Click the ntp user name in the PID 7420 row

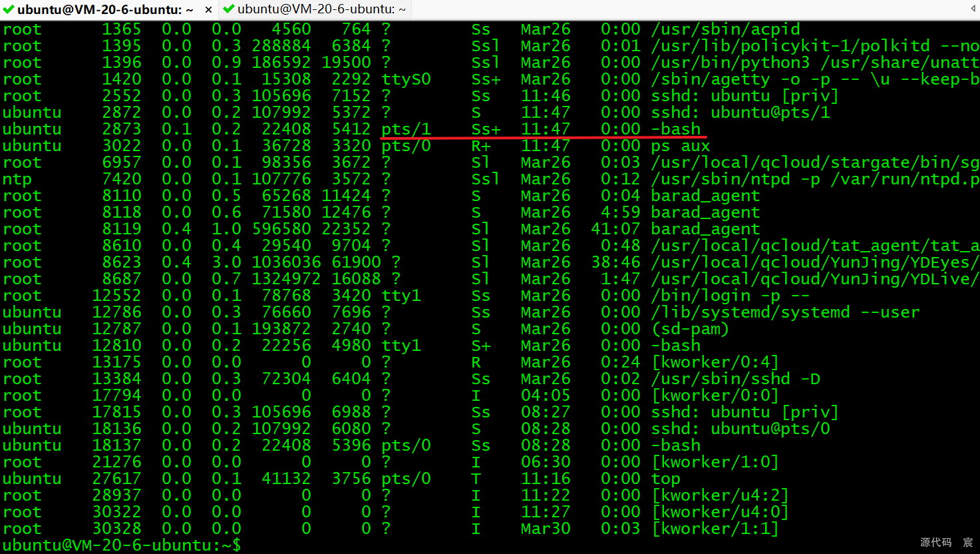tap(17, 179)
